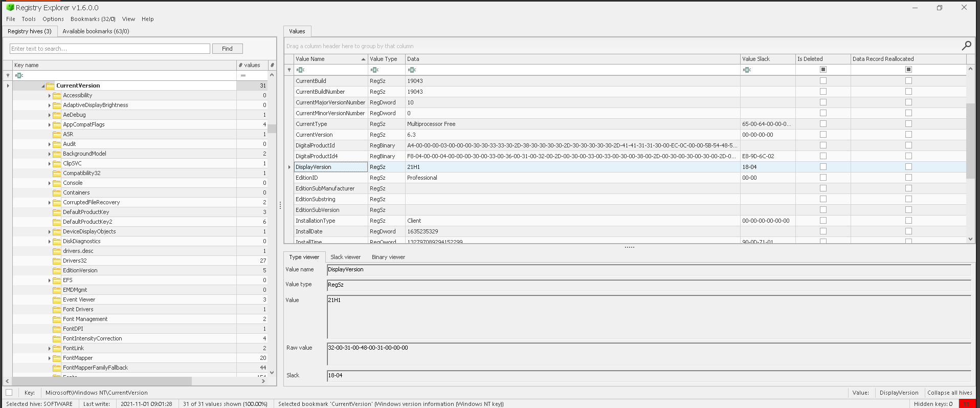Collapse the CurrentVersion tree node
Image resolution: width=980 pixels, height=408 pixels.
(x=43, y=86)
